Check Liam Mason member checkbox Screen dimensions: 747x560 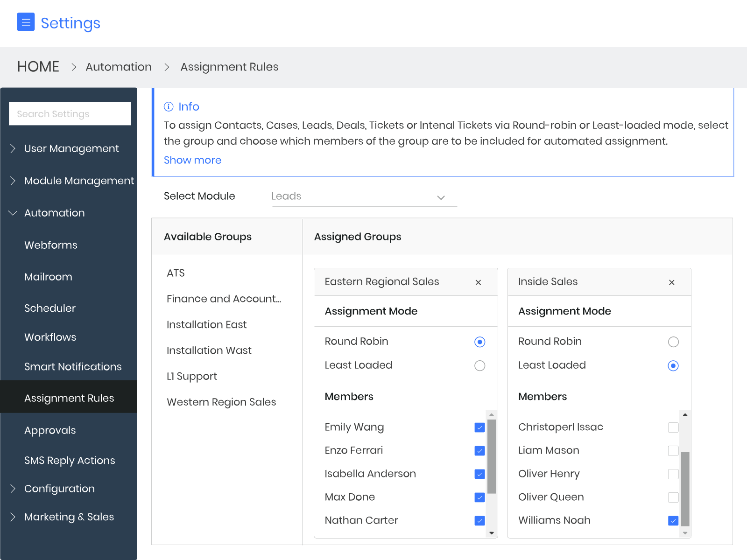[673, 451]
